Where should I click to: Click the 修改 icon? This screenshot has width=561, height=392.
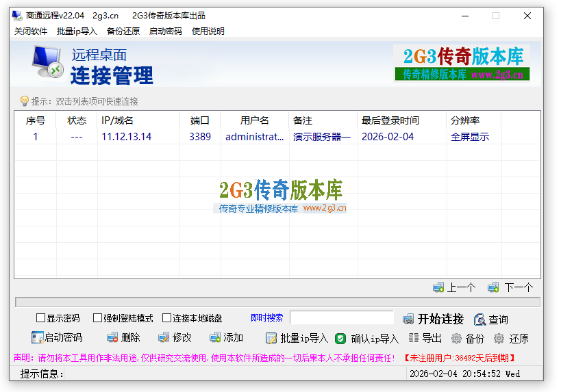(x=164, y=337)
